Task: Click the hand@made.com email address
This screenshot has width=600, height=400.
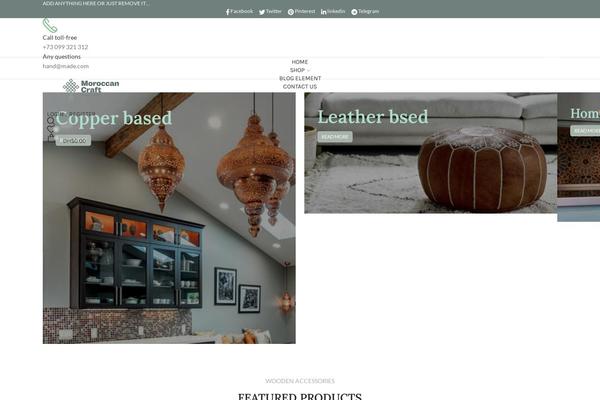Action: tap(66, 66)
